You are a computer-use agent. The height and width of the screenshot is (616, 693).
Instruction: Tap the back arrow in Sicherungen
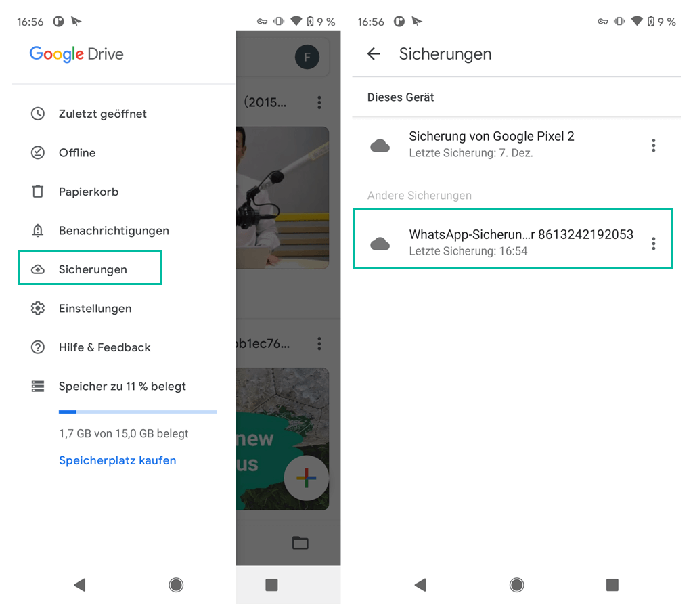(x=374, y=54)
